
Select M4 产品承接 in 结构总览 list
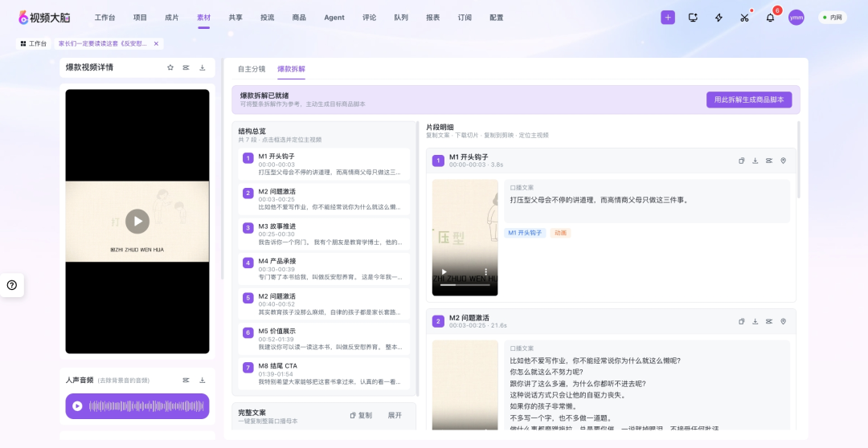click(324, 269)
